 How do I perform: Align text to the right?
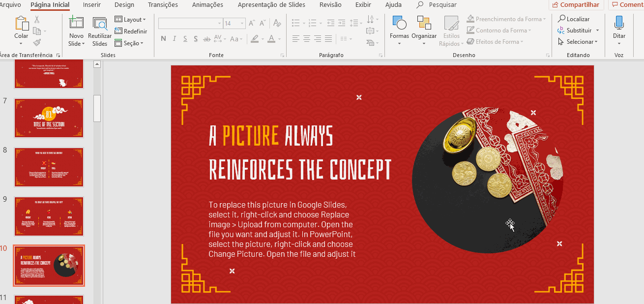click(318, 39)
